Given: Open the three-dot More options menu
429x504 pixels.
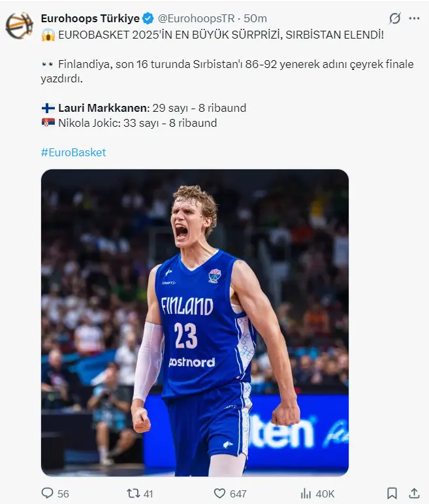Looking at the screenshot, I should [414, 18].
